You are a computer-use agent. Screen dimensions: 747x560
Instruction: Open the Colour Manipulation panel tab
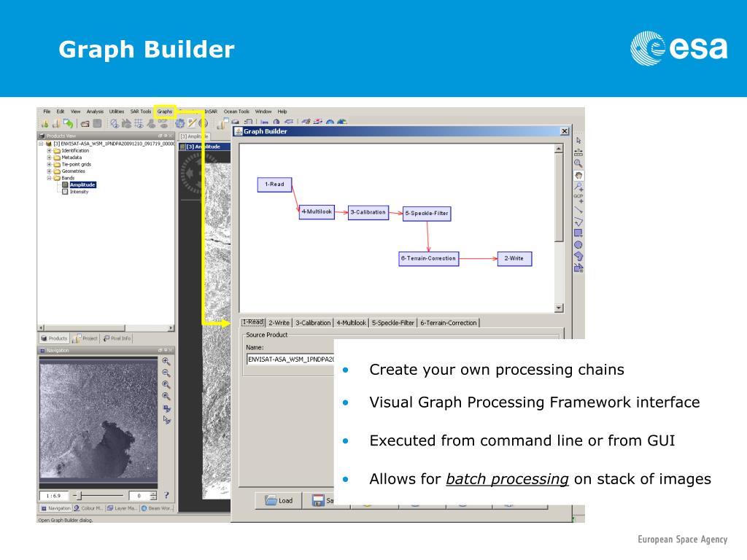click(88, 508)
